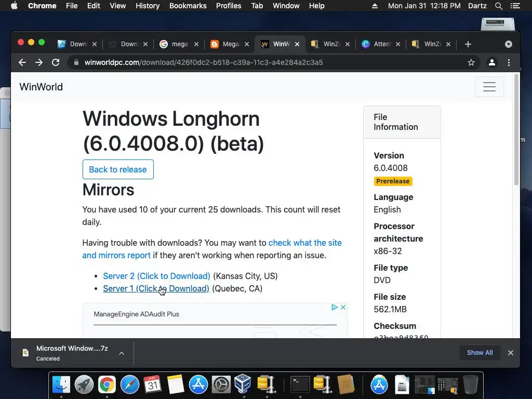Click the Dartz user name in menu bar
532x399 pixels.
tap(477, 6)
